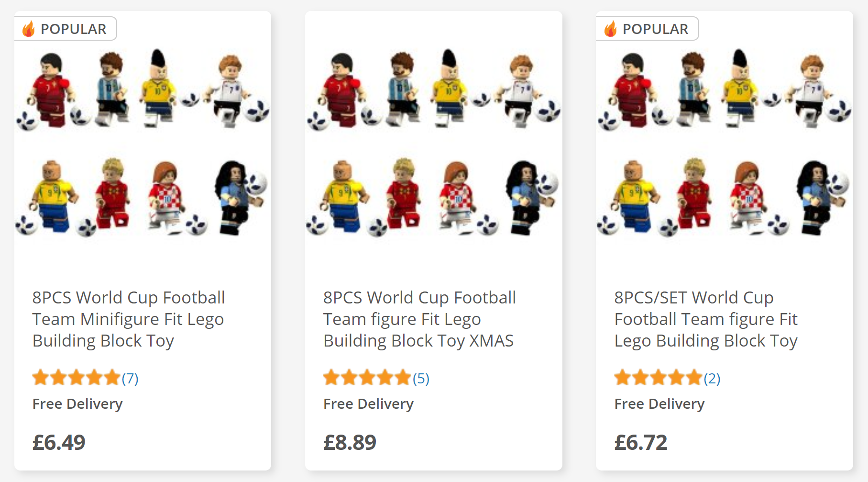Open 'Building Block Toy XMAS' product title

click(419, 319)
